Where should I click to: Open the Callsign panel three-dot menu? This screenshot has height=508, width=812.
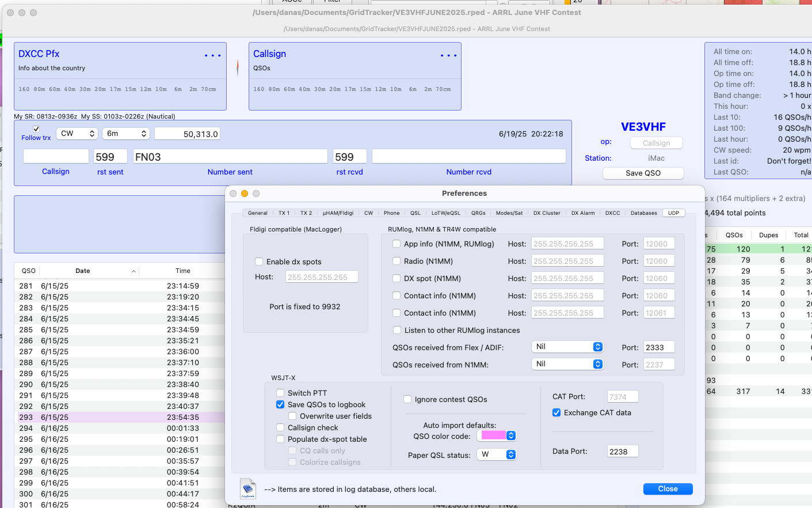[x=448, y=56]
